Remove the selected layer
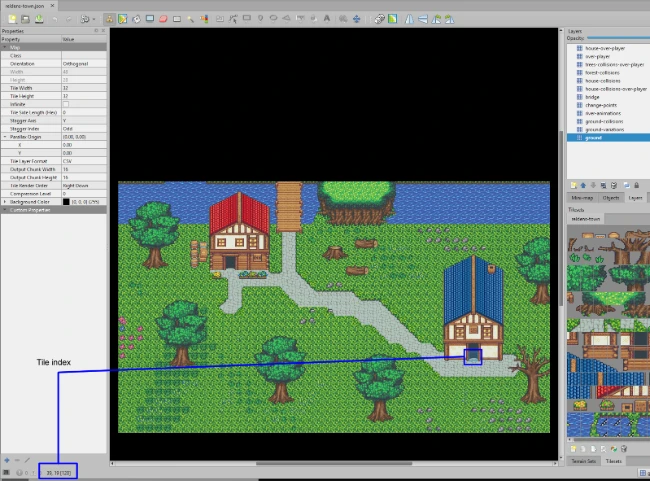The height and width of the screenshot is (481, 650). pyautogui.click(x=614, y=185)
